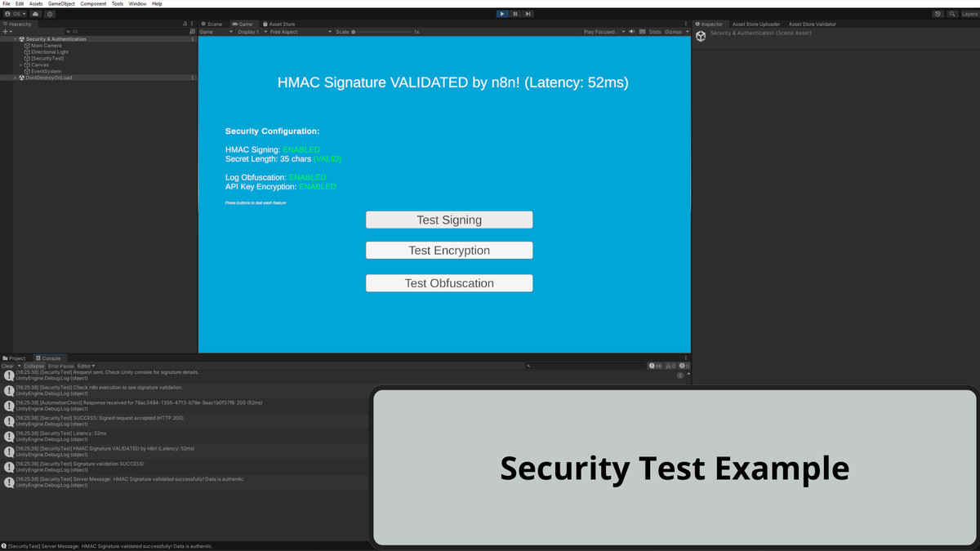This screenshot has width=980, height=551.
Task: Click the cloud services icon
Action: point(36,14)
